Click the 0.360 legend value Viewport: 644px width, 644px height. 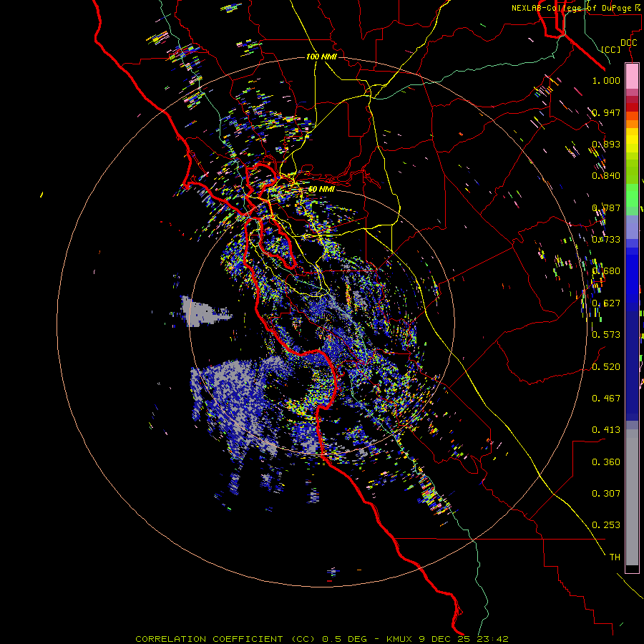click(606, 462)
